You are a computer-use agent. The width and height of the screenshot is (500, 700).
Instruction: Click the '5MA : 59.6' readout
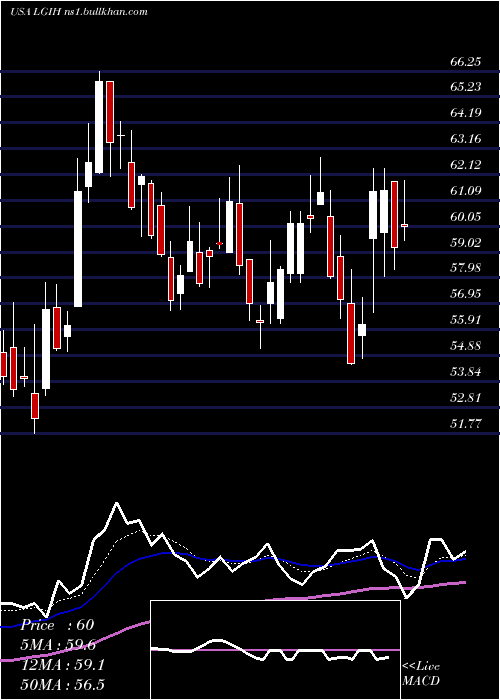click(58, 645)
